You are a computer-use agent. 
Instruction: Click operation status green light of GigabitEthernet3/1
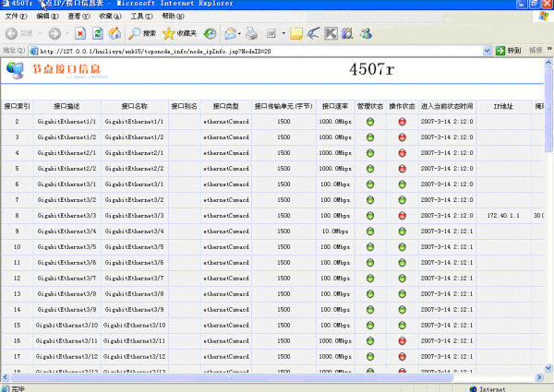pos(402,184)
